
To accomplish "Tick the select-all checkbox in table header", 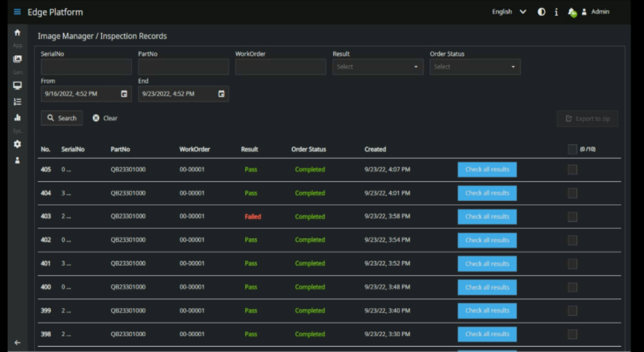I will tap(572, 149).
